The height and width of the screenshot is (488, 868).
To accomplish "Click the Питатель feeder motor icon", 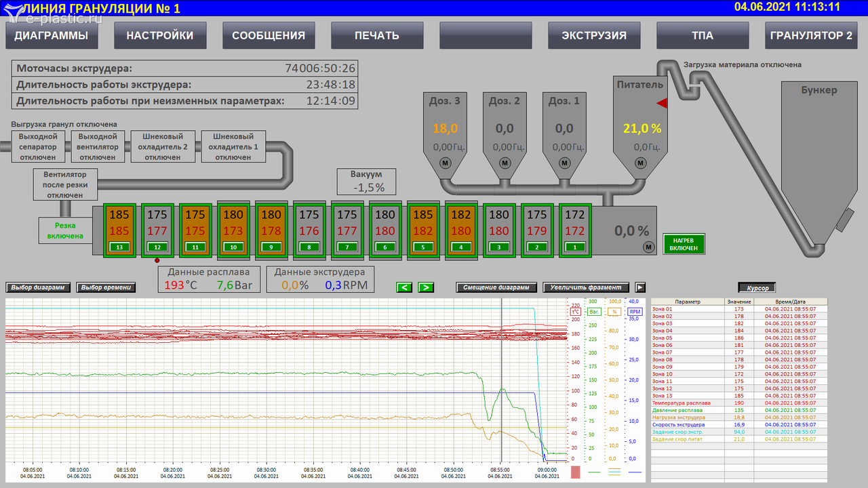I will pyautogui.click(x=641, y=163).
